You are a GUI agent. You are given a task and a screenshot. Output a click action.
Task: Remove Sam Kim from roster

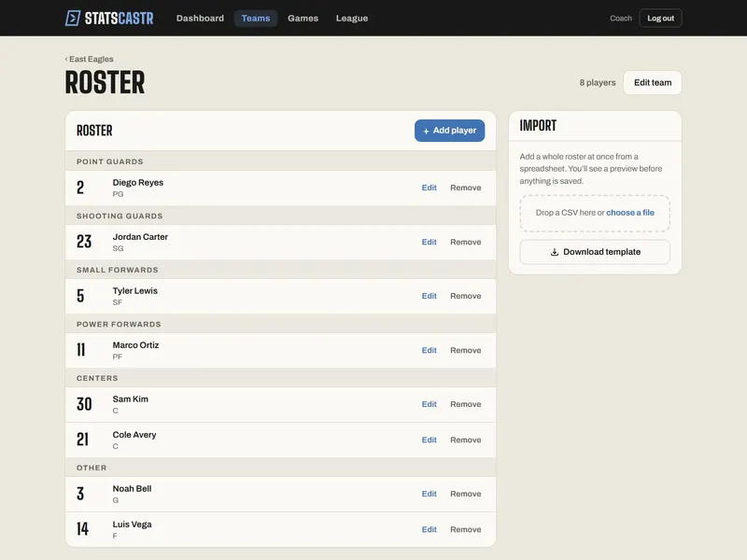(x=465, y=404)
